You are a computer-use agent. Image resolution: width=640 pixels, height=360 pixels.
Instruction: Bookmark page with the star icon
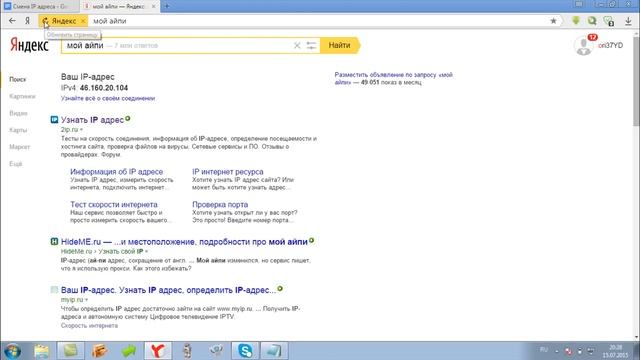coord(553,21)
